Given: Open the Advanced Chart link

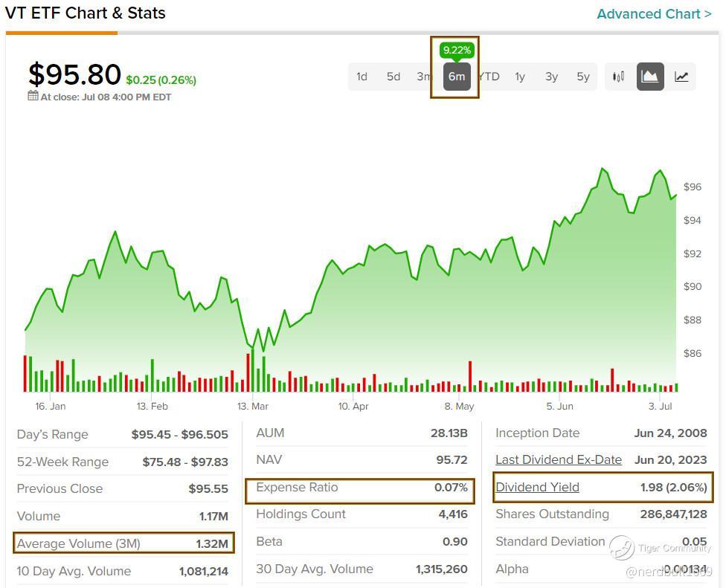Looking at the screenshot, I should pyautogui.click(x=654, y=14).
